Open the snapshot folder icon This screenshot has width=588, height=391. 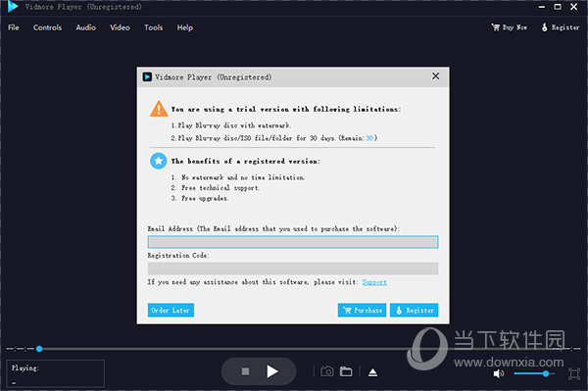point(346,371)
